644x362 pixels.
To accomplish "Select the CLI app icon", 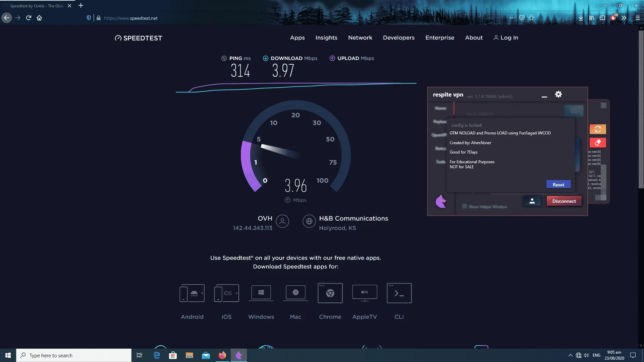I will [399, 293].
